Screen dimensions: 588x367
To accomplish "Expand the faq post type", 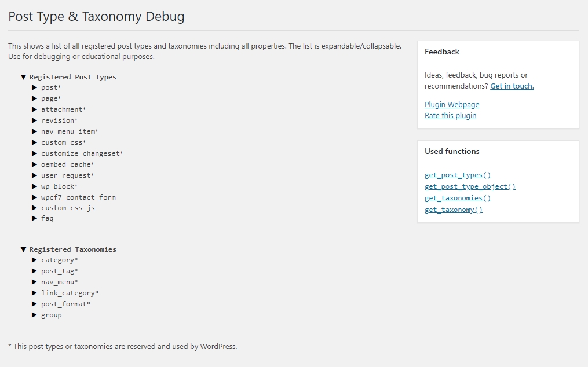I will coord(35,218).
